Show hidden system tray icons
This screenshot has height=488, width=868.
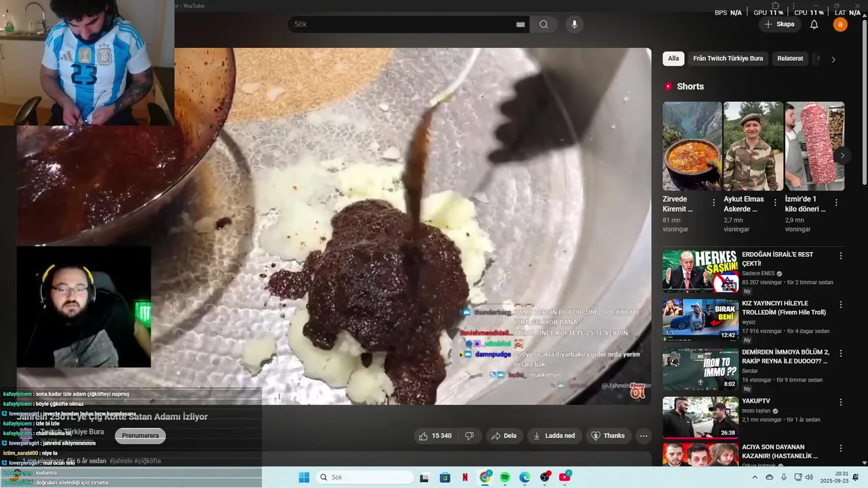755,477
